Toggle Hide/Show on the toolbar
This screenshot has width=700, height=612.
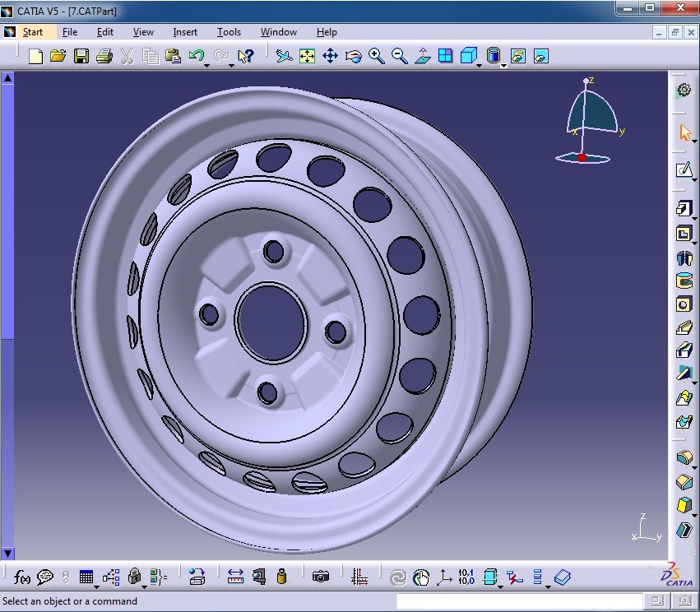click(517, 56)
